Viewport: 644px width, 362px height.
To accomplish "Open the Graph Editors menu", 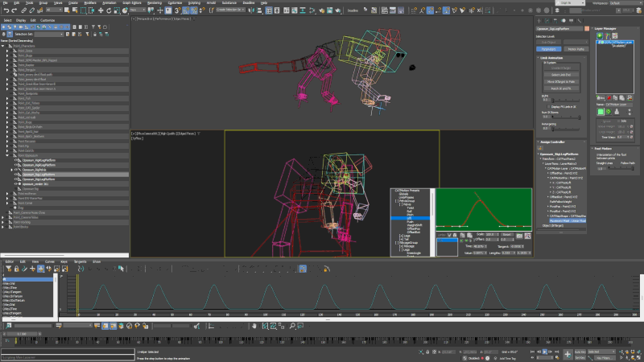I will pos(131,3).
